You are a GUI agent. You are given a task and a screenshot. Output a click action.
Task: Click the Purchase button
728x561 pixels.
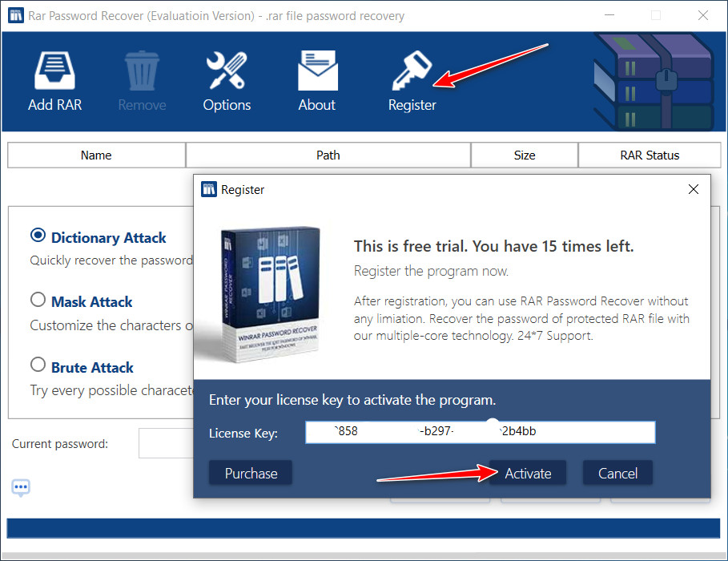pos(251,473)
